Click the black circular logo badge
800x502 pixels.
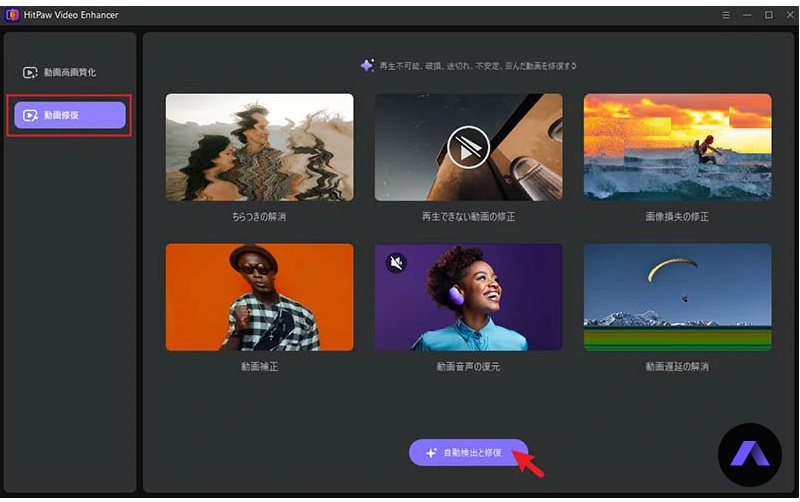(x=750, y=455)
